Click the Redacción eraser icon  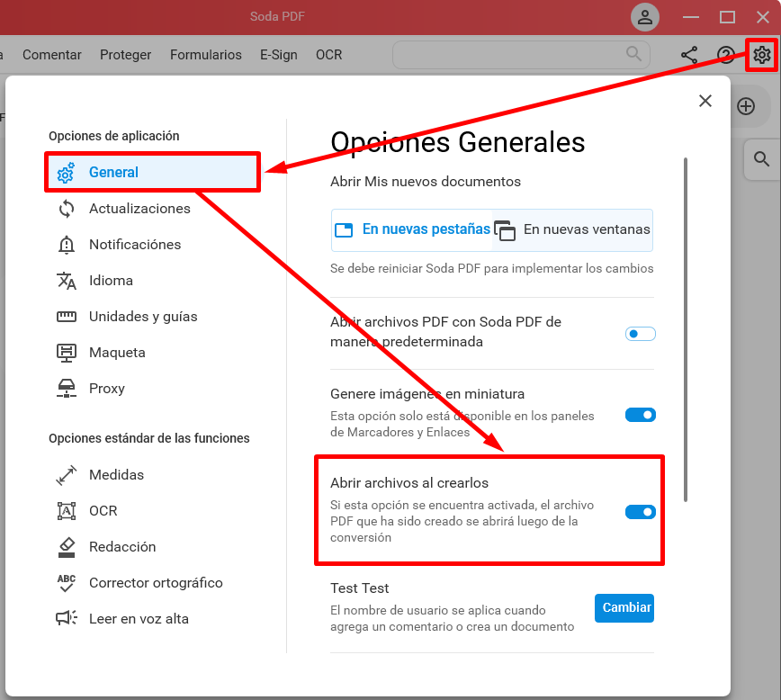tap(67, 547)
